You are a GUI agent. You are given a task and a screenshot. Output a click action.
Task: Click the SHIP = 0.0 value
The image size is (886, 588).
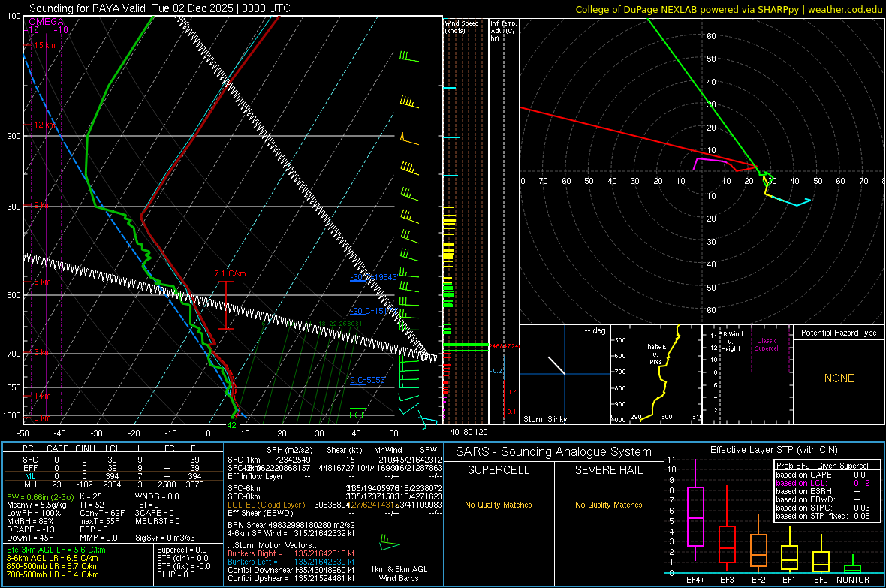pyautogui.click(x=176, y=574)
